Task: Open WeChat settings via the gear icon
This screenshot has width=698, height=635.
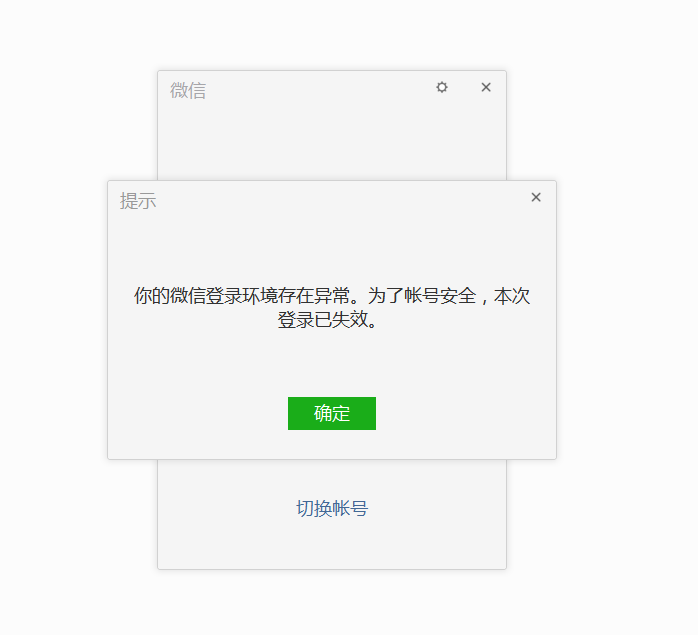Action: tap(442, 87)
